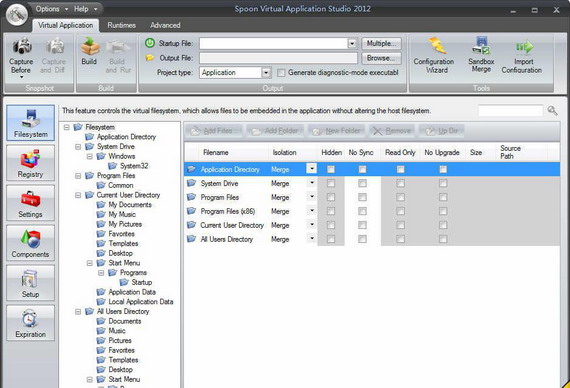570x388 pixels.
Task: Open the Components panel
Action: point(31,243)
